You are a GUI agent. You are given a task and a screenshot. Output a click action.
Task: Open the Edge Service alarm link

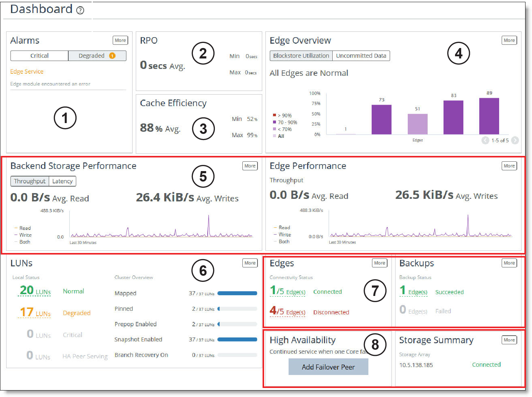(27, 71)
